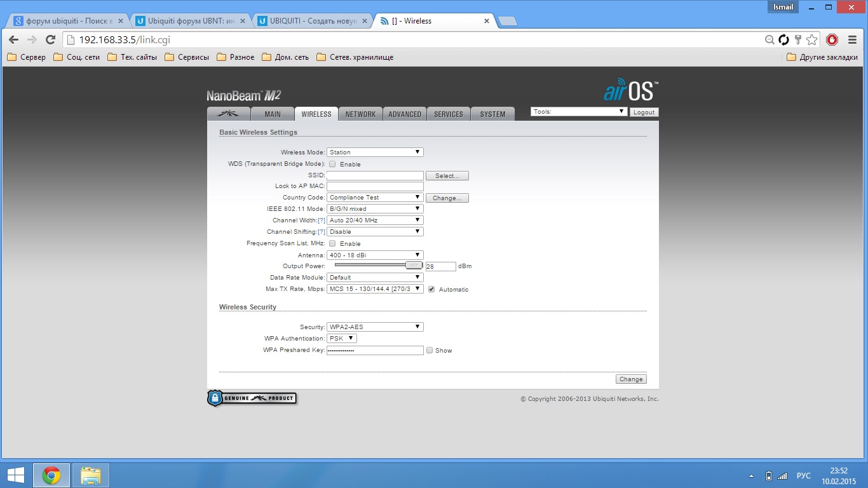Click the РУС language indicator
868x488 pixels.
pyautogui.click(x=804, y=476)
